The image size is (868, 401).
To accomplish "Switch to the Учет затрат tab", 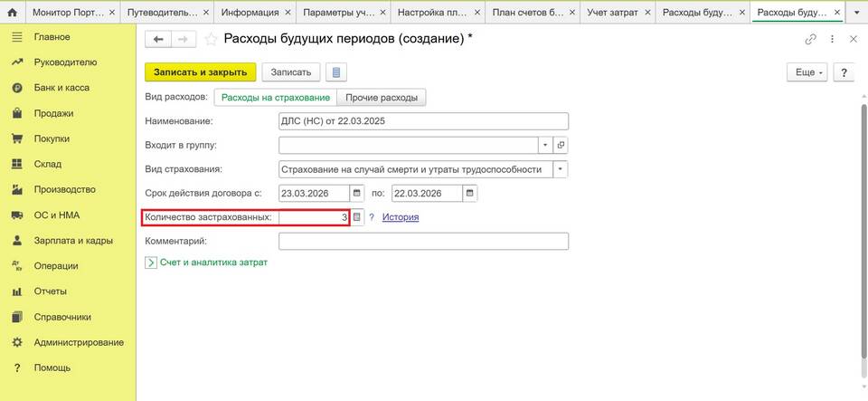I will [612, 13].
